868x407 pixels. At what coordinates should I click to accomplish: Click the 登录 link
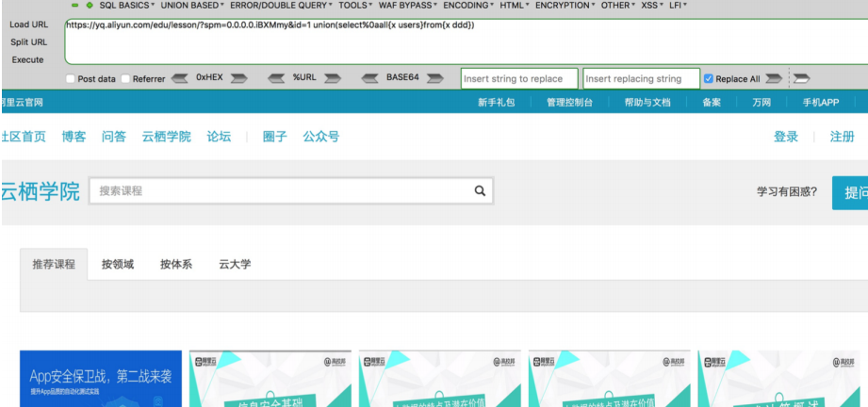point(786,137)
